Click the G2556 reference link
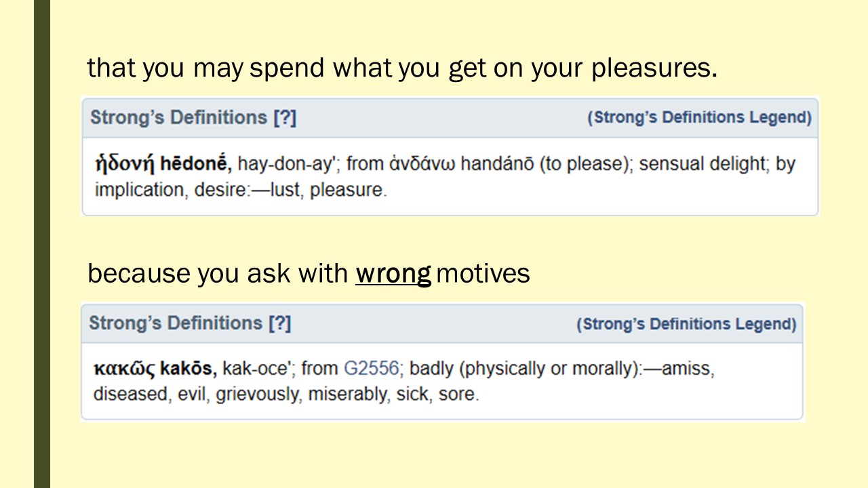868x488 pixels. coord(372,369)
